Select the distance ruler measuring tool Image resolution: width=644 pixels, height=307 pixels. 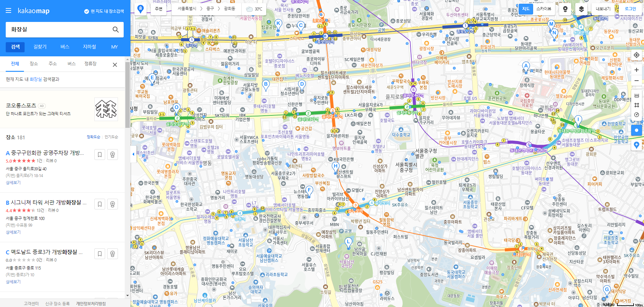(637, 95)
